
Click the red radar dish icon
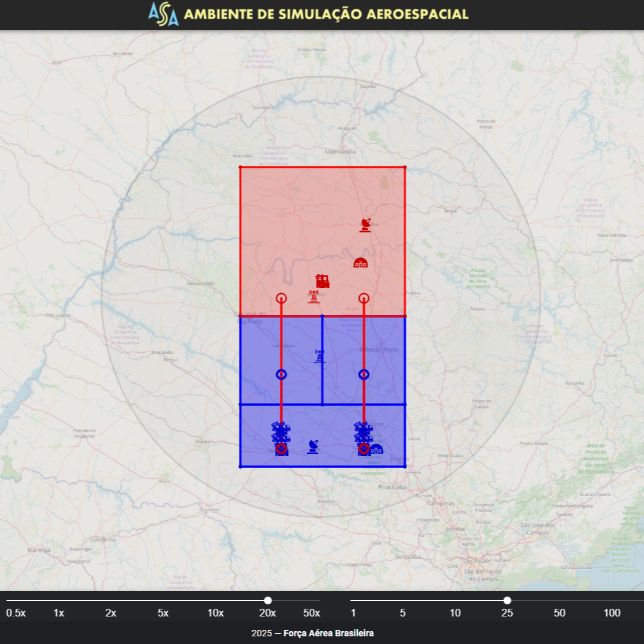pyautogui.click(x=366, y=225)
